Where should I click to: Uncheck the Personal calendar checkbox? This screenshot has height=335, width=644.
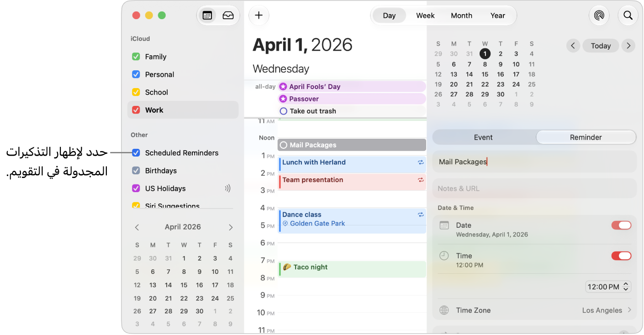[136, 74]
